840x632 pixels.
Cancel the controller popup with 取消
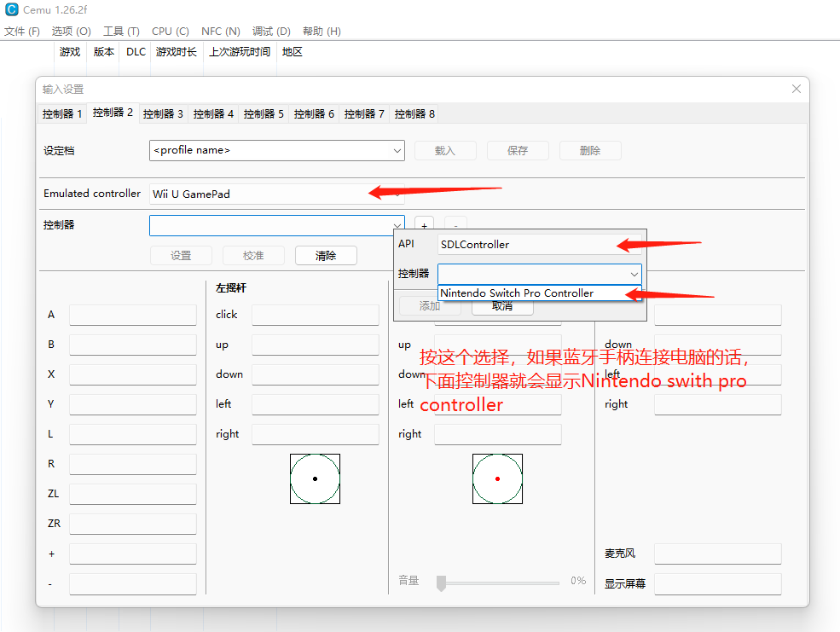[x=503, y=307]
